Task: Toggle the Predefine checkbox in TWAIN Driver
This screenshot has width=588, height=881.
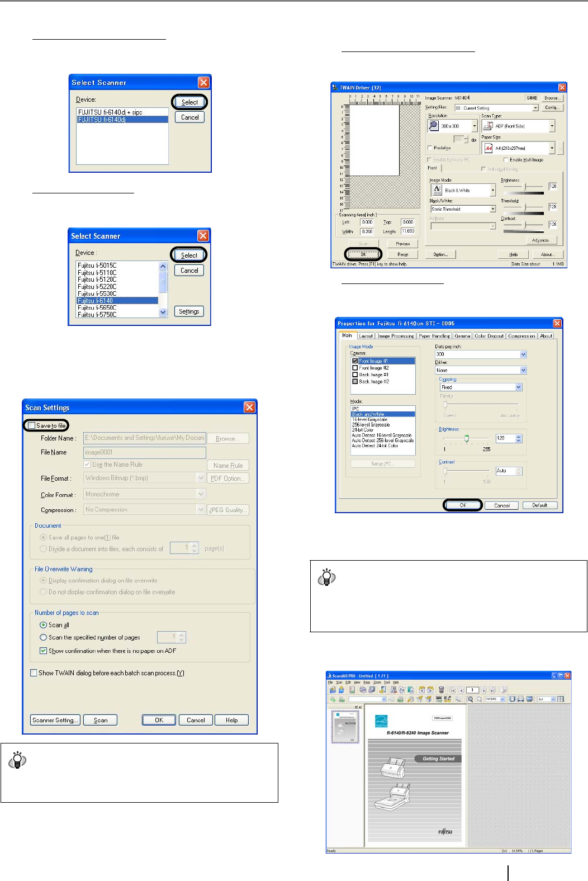Action: tap(430, 148)
